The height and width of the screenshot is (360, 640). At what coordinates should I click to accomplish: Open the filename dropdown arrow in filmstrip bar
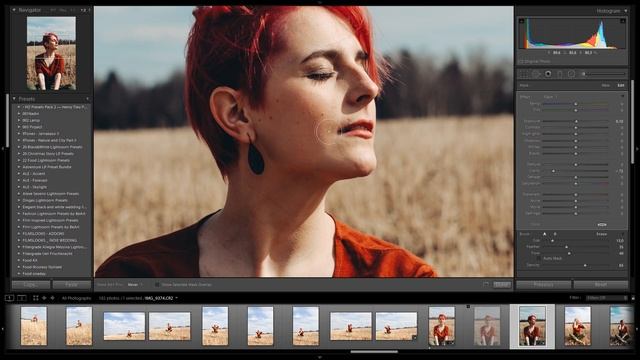(x=176, y=298)
